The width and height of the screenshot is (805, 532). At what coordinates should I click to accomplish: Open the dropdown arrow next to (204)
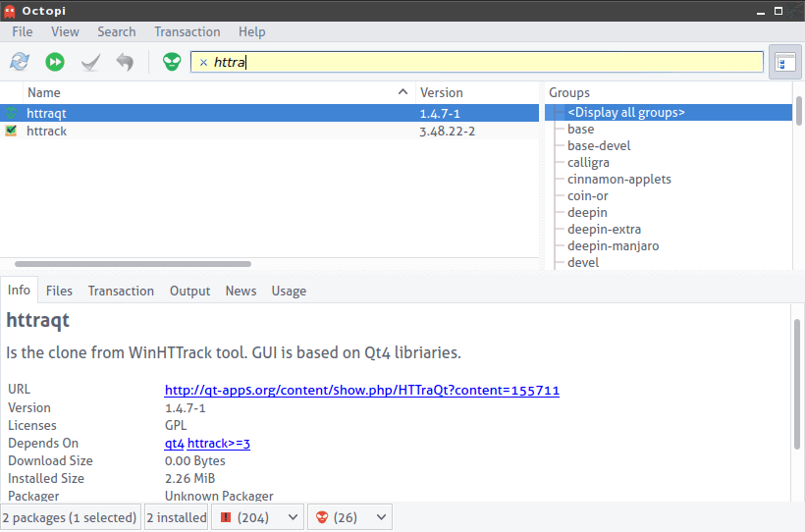[293, 517]
